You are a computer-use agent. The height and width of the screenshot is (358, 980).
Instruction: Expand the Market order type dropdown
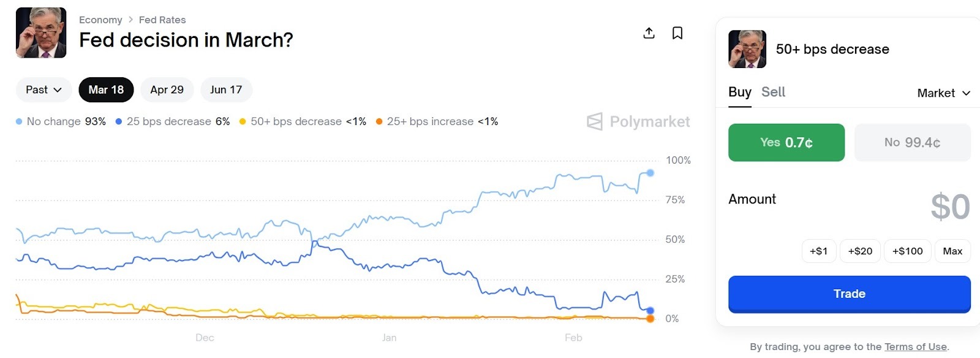943,93
